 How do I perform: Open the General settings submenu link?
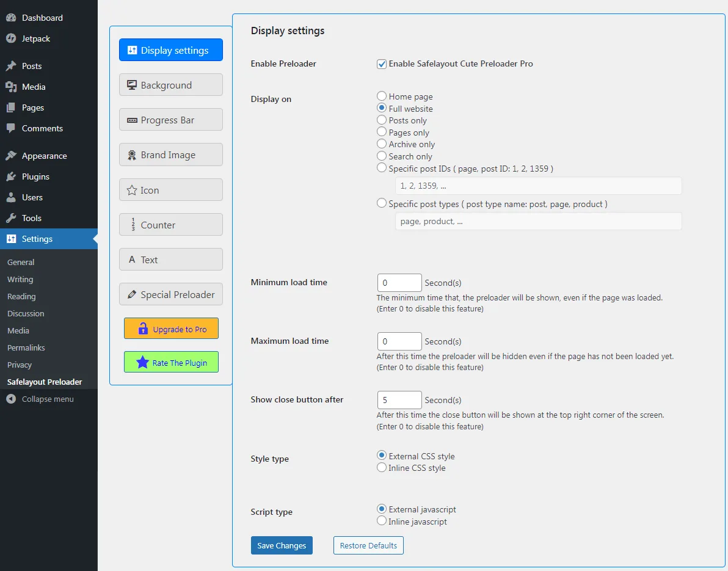pyautogui.click(x=21, y=262)
